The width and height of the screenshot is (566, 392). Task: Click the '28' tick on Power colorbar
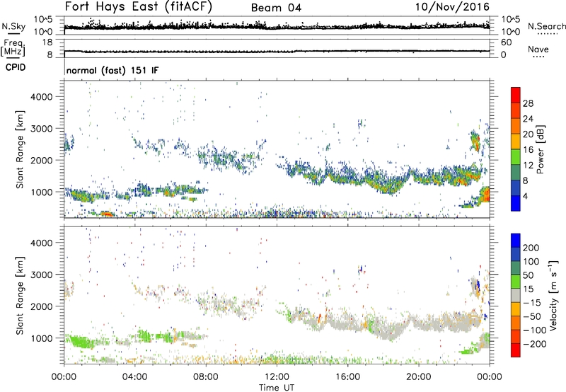(528, 103)
